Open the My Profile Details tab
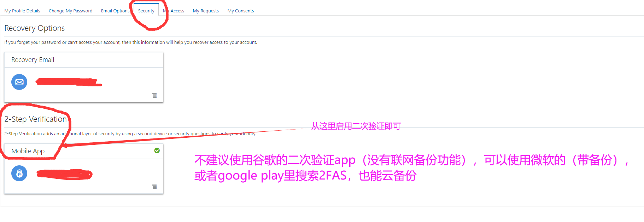Image resolution: width=644 pixels, height=222 pixels. pos(22,11)
